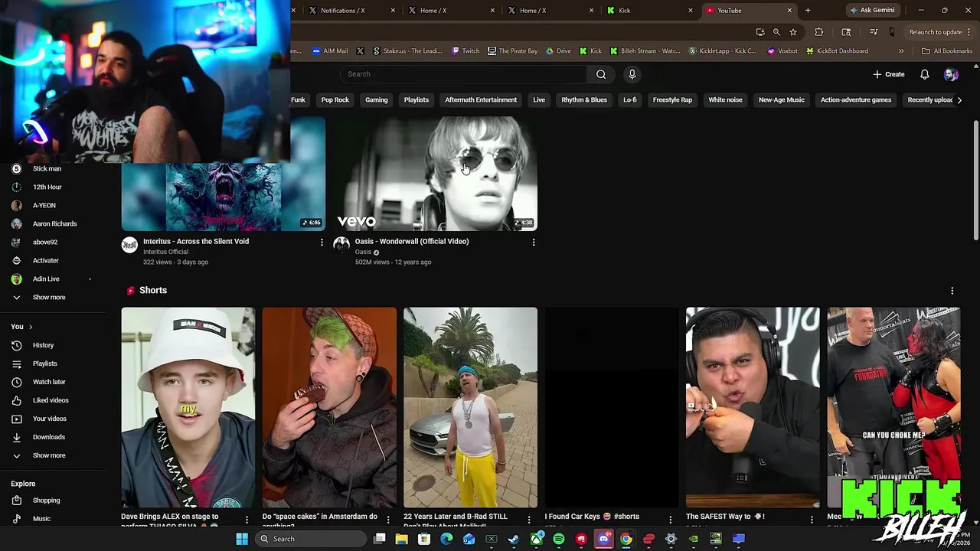The image size is (980, 551).
Task: Open the Chrome icon in the taskbar
Action: pos(626,539)
